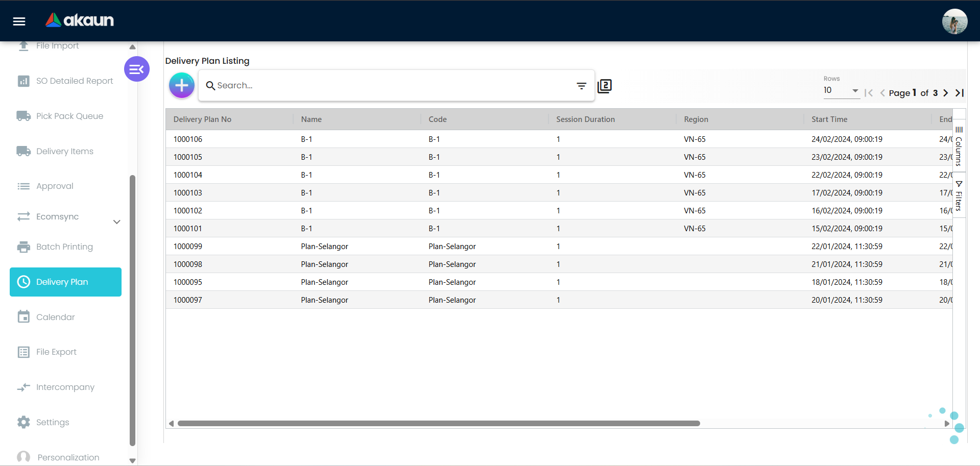
Task: Sort by the Start Time column header
Action: point(829,119)
